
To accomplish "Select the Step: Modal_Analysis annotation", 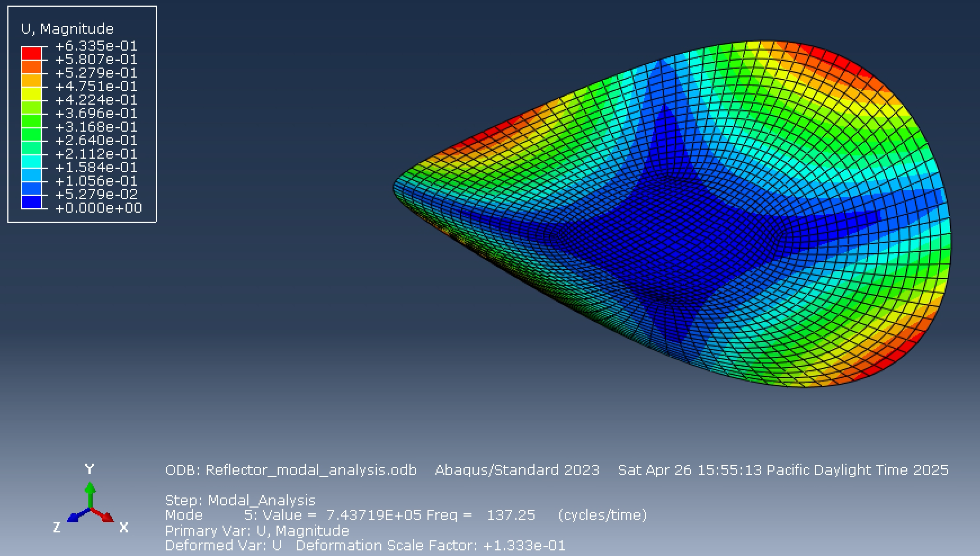I will click(239, 499).
